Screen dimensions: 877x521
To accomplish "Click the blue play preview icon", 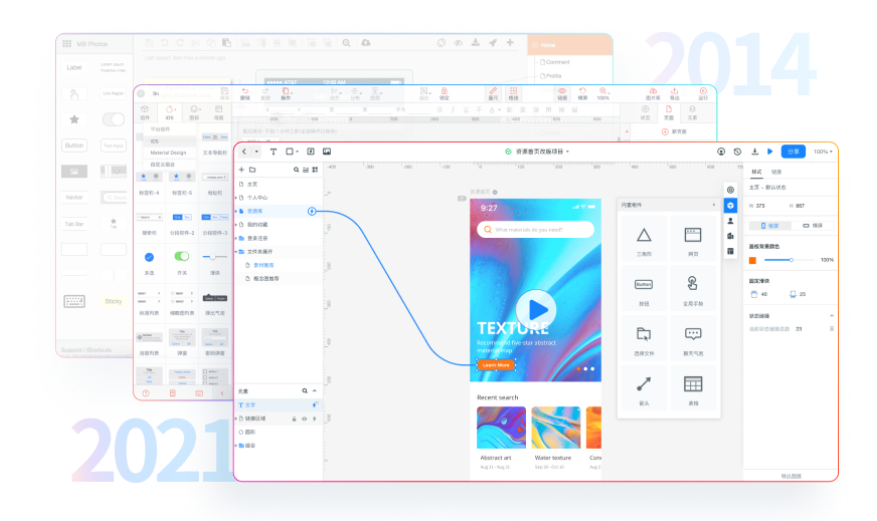I will point(769,151).
